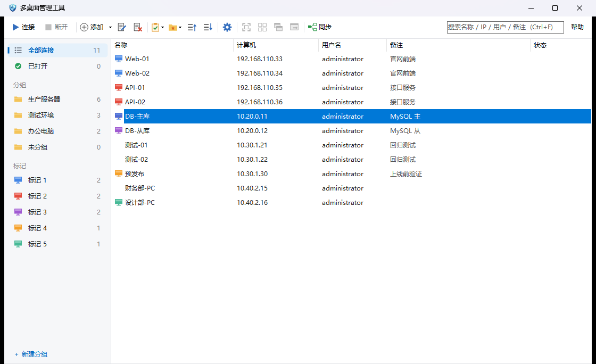Click the app shield icon in title bar
Viewport: 596px width, 364px height.
[x=13, y=7]
